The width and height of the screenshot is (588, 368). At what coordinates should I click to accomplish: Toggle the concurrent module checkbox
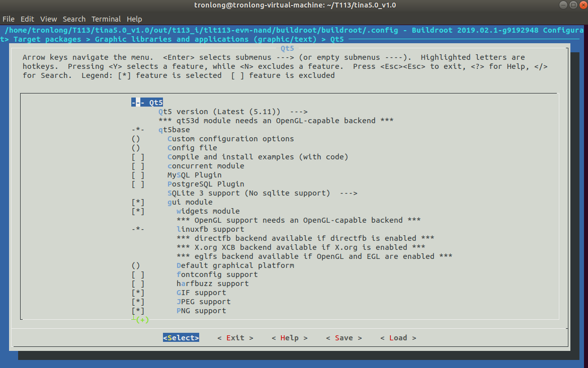[x=138, y=166]
